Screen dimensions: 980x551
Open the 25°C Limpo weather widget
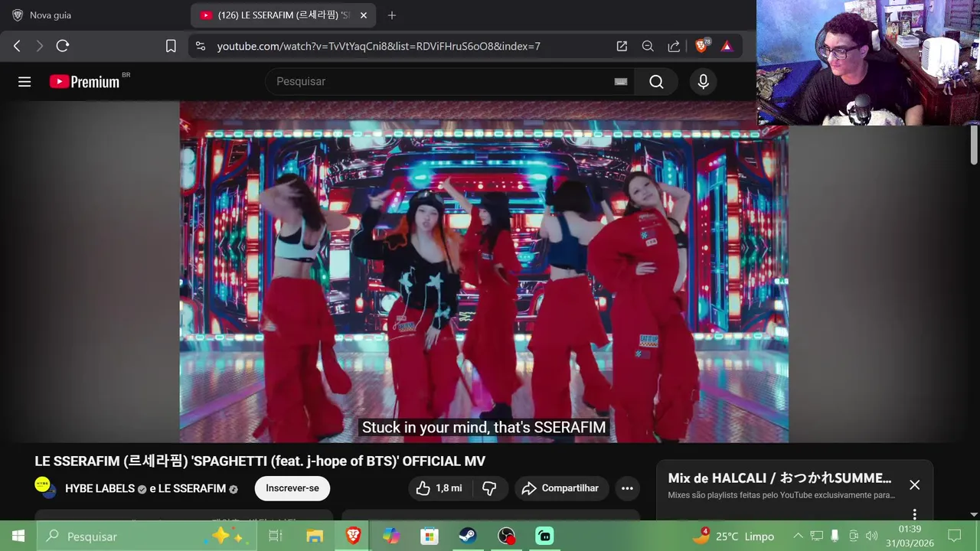point(733,536)
